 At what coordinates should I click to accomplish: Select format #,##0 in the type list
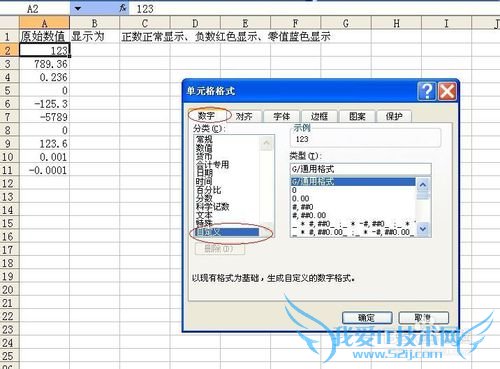353,207
